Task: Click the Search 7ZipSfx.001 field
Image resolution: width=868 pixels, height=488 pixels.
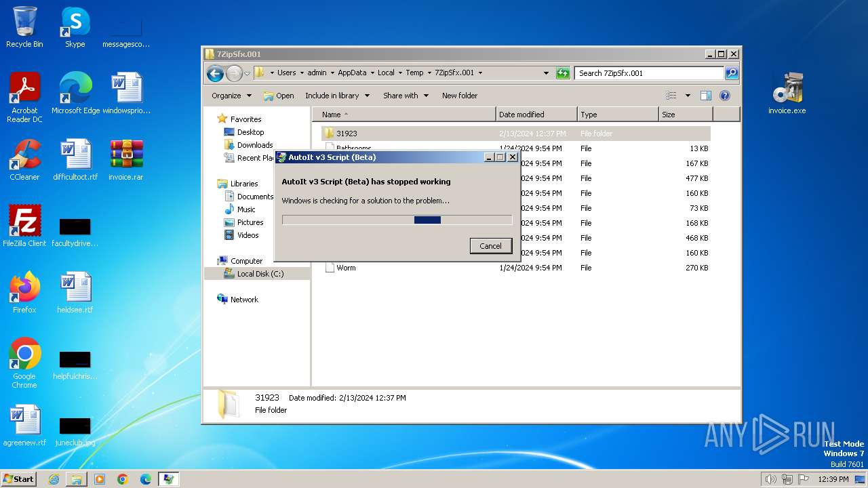Action: [x=649, y=73]
